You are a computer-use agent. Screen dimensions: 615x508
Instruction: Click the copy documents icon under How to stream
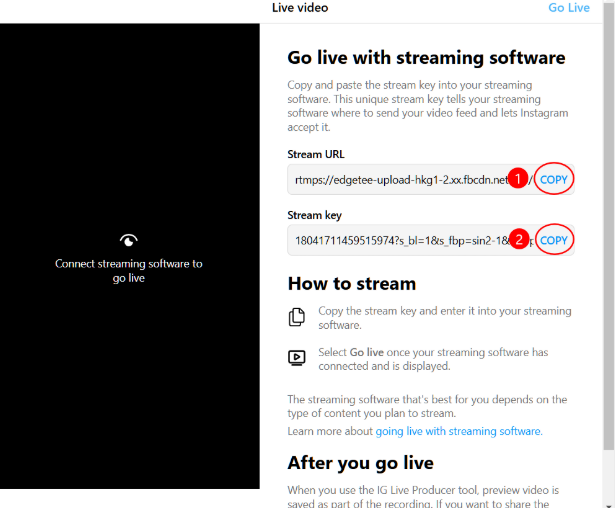[x=297, y=317]
